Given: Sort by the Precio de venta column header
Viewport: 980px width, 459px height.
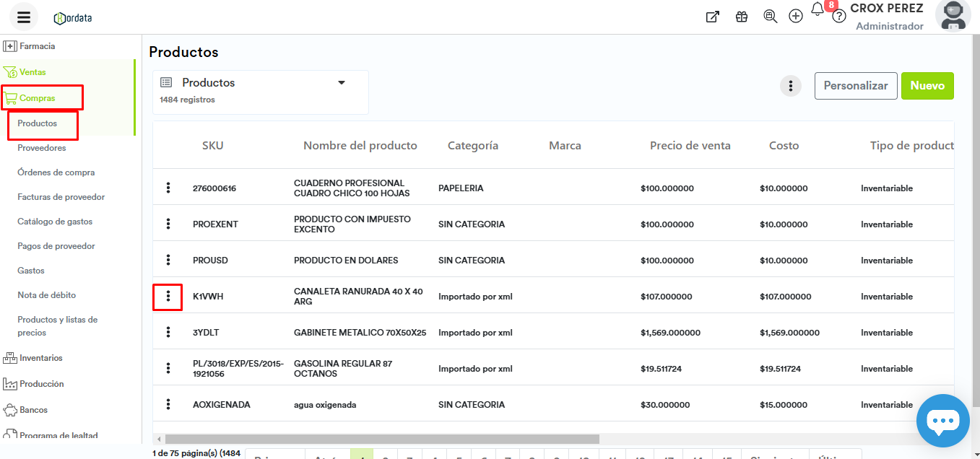Looking at the screenshot, I should (690, 146).
